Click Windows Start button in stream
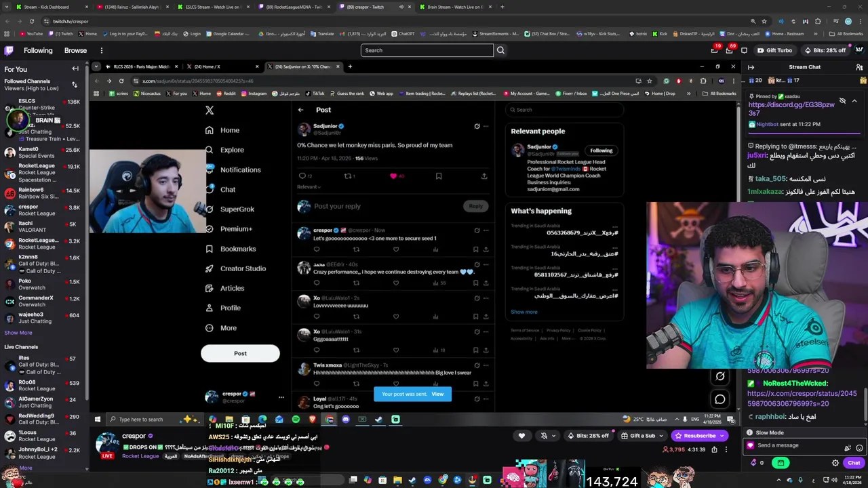 tap(97, 420)
